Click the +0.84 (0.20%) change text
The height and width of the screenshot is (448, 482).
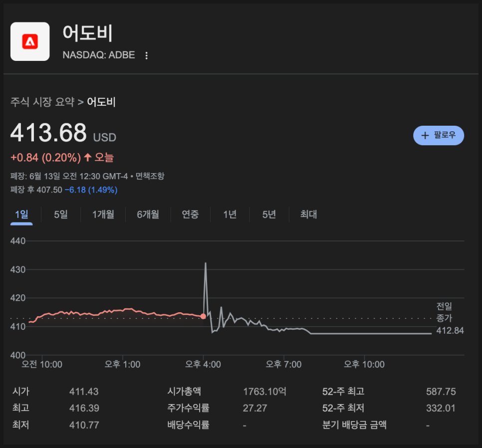tap(46, 158)
